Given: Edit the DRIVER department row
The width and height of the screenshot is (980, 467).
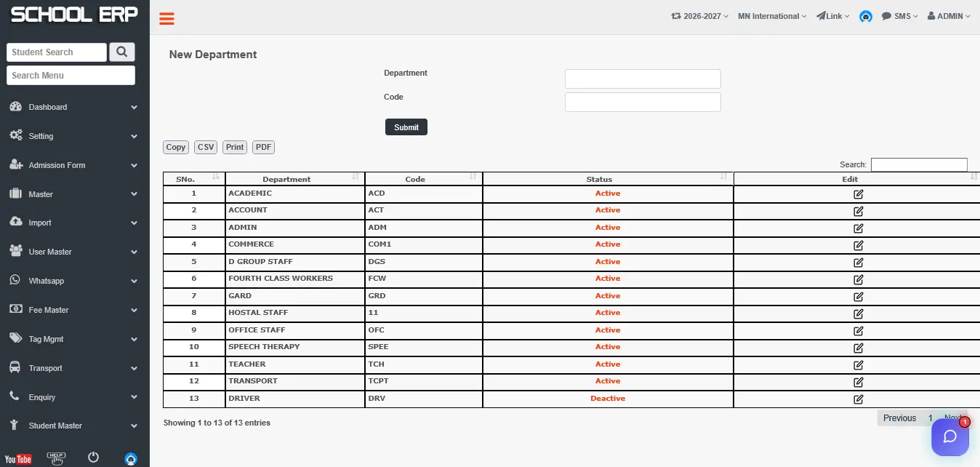Looking at the screenshot, I should pos(858,399).
